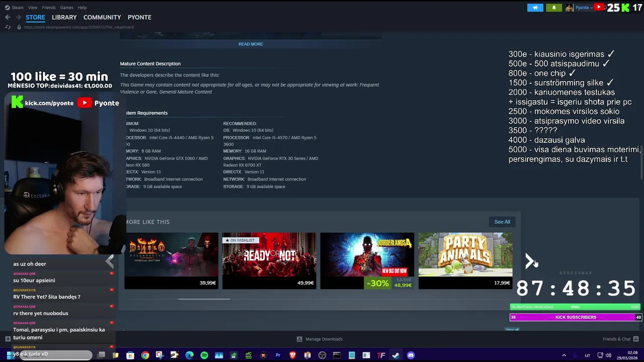The height and width of the screenshot is (362, 644).
Task: Click the TF icon in the taskbar
Action: click(381, 355)
